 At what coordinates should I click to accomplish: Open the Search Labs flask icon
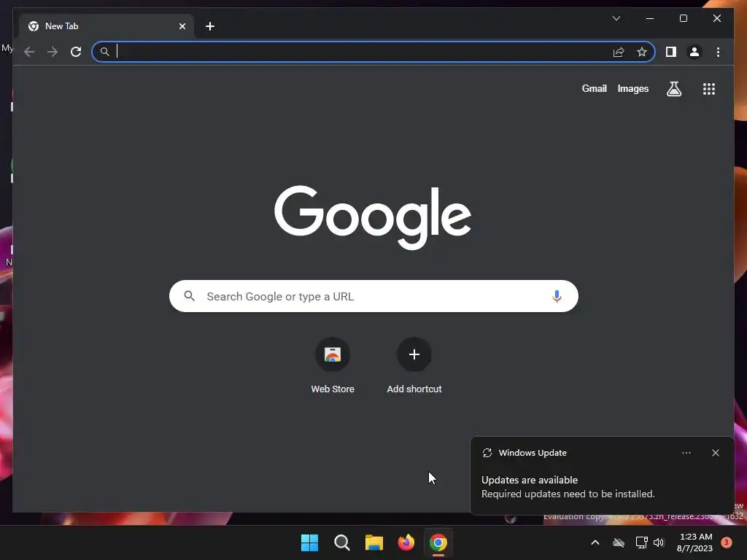pos(673,88)
